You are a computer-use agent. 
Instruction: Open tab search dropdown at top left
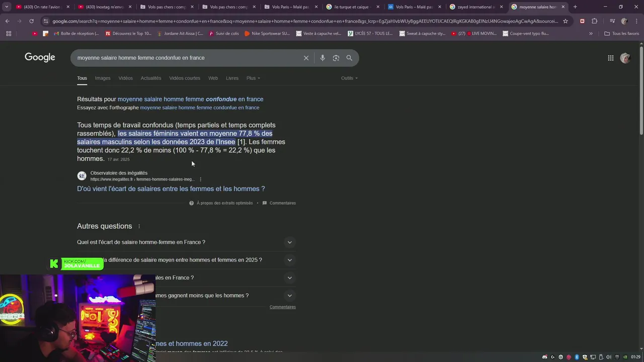coord(7,7)
